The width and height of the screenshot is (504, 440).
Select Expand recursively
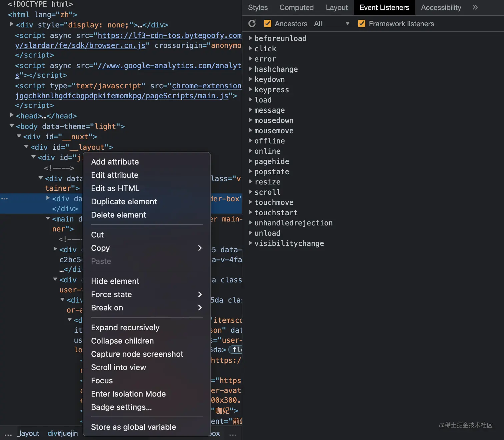click(147, 328)
